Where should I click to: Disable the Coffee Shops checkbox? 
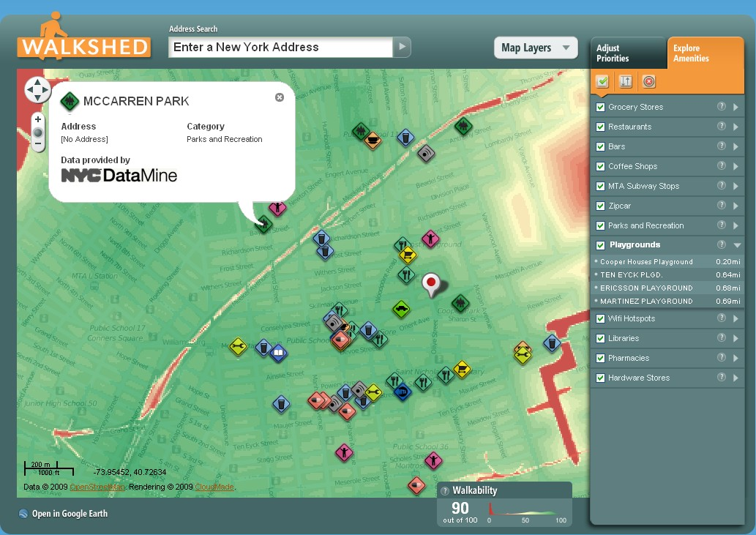[x=600, y=166]
